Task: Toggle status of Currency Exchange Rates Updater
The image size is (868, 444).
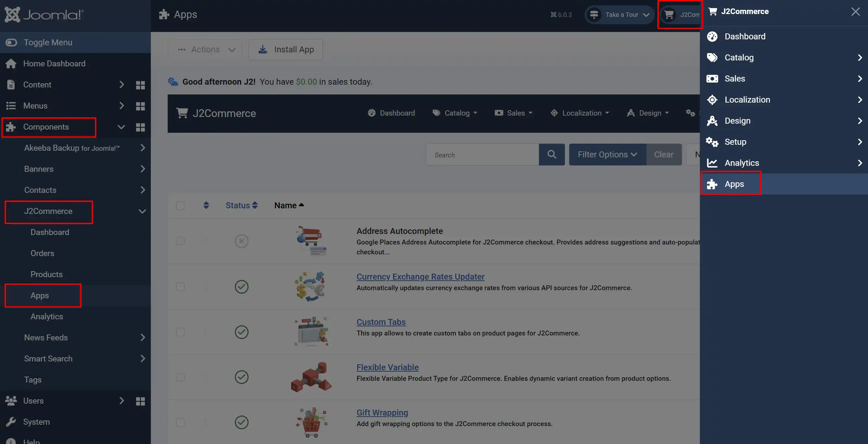Action: coord(242,287)
